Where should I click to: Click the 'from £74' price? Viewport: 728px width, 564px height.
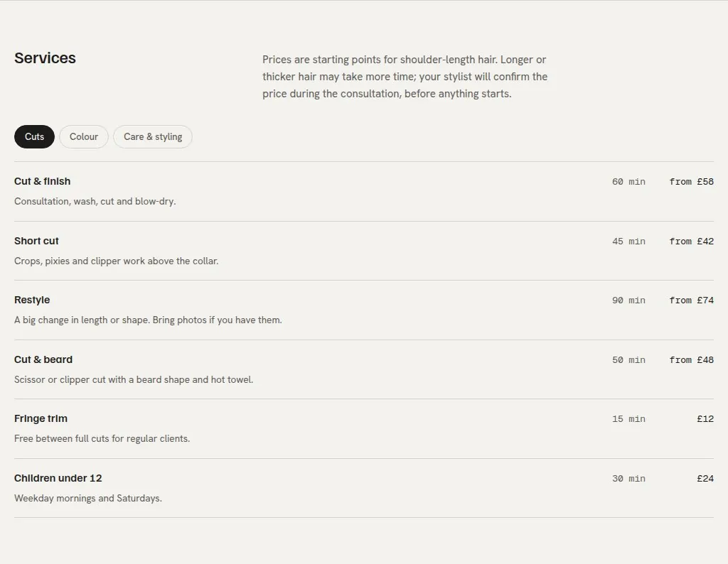point(691,300)
